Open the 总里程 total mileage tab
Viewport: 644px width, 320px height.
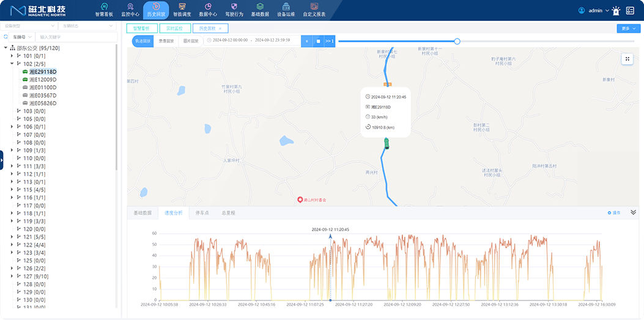pos(228,213)
